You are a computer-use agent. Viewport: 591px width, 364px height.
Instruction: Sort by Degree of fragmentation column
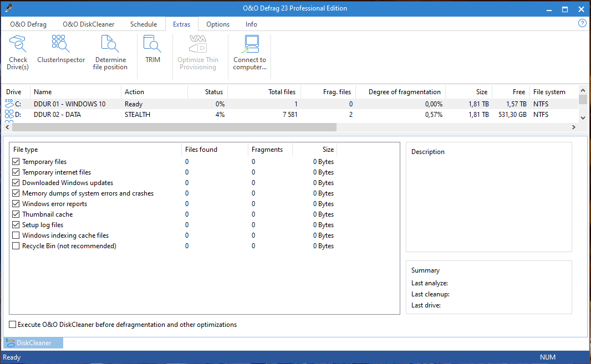click(404, 92)
